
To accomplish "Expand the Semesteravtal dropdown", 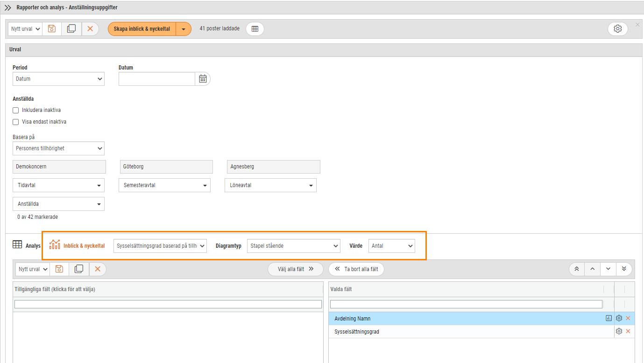I will pos(165,185).
